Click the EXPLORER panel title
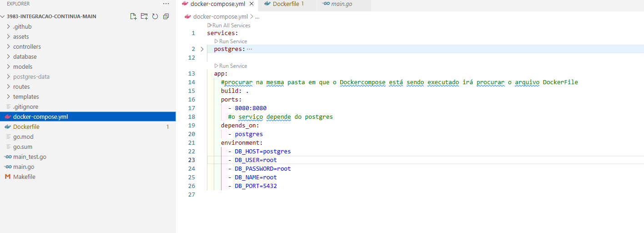Image resolution: width=644 pixels, height=233 pixels. 18,4
